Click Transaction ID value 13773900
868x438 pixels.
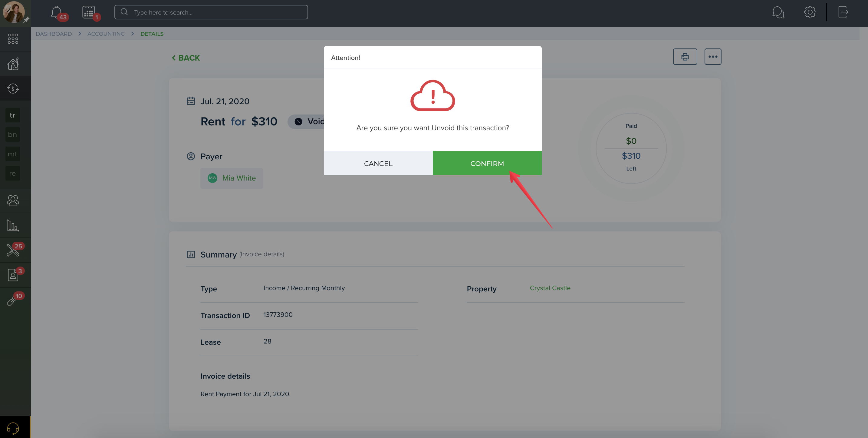278,315
